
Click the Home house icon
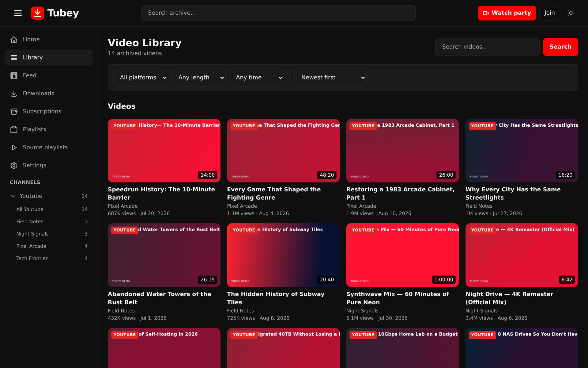[x=14, y=40]
